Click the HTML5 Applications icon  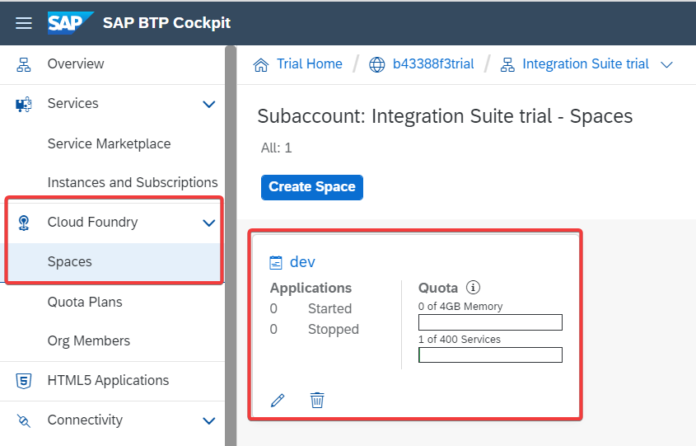click(x=23, y=380)
